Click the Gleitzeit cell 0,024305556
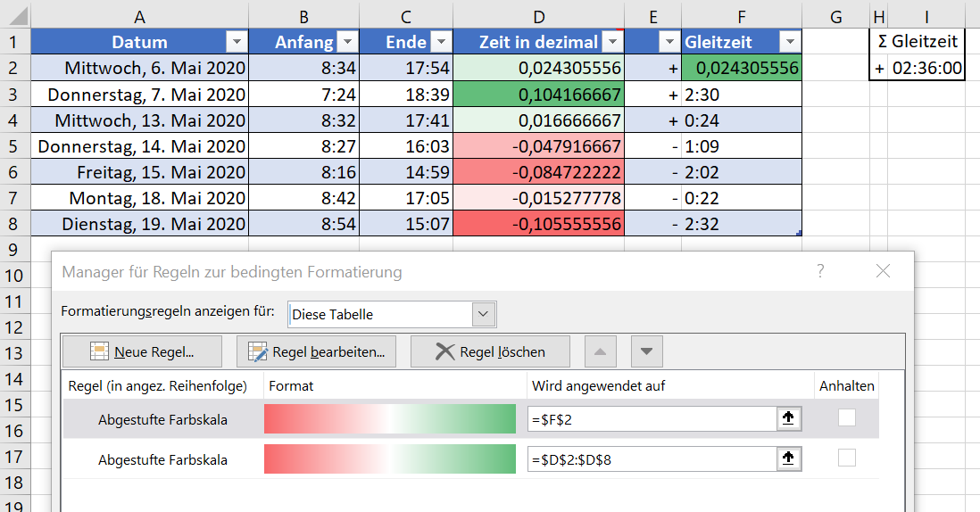The image size is (980, 512). pos(742,68)
